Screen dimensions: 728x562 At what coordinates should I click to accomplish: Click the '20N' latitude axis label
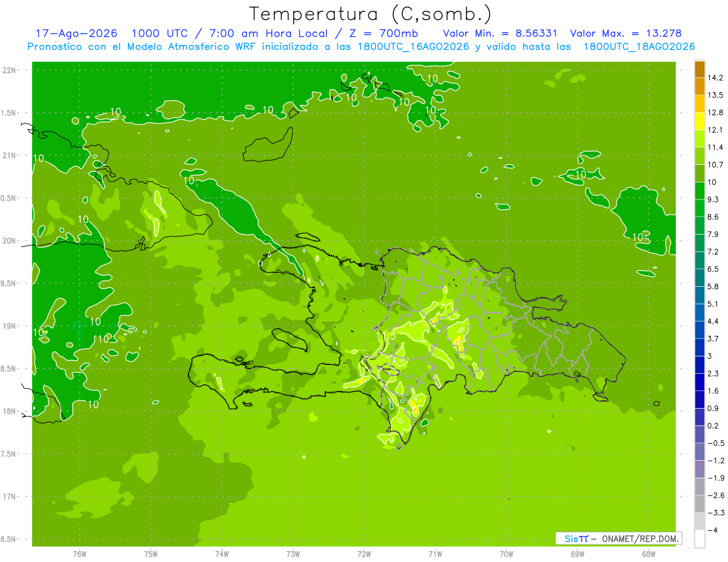[x=9, y=241]
